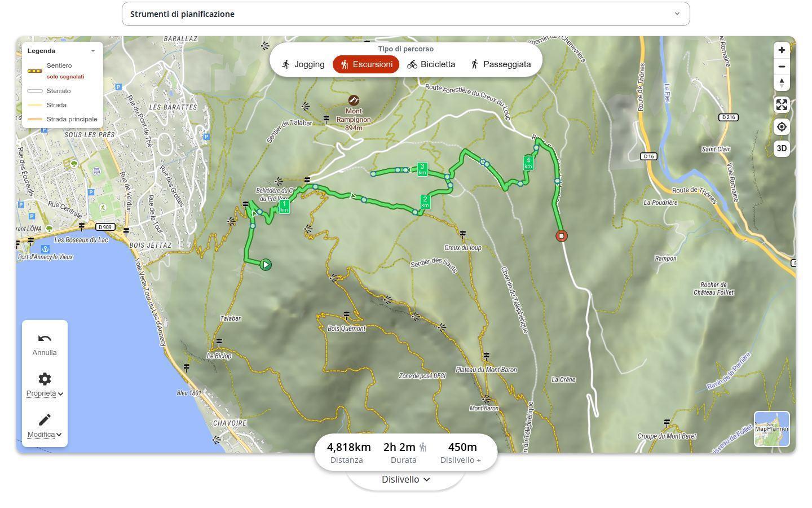Zoom out with the minus button

[x=782, y=67]
